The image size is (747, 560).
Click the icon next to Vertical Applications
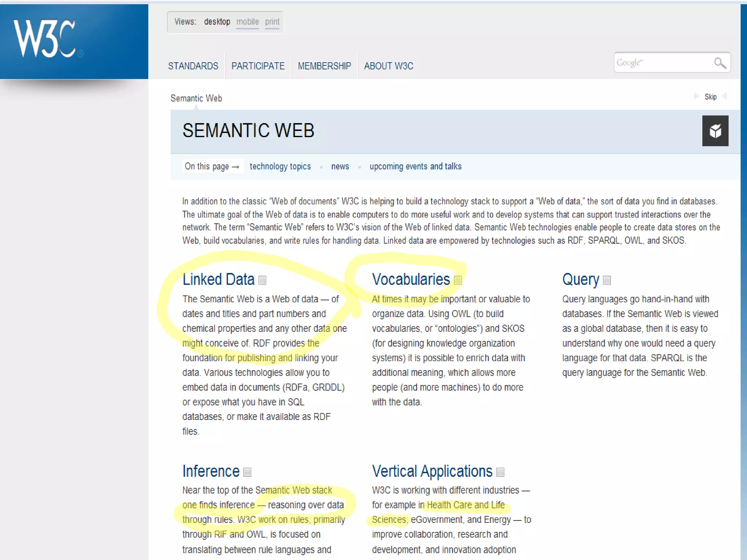[500, 472]
